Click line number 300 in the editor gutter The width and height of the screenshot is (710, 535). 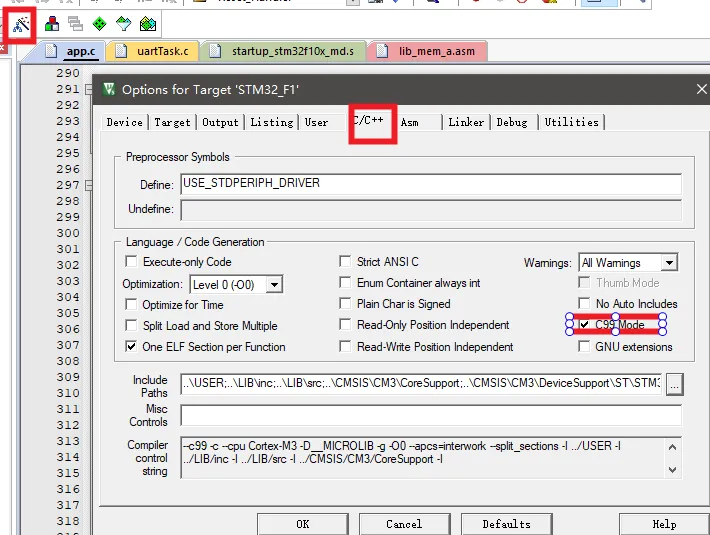tap(68, 233)
